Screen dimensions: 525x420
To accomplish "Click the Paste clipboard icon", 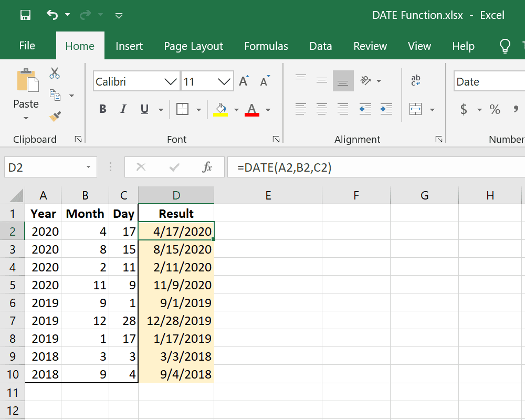I will pyautogui.click(x=28, y=80).
